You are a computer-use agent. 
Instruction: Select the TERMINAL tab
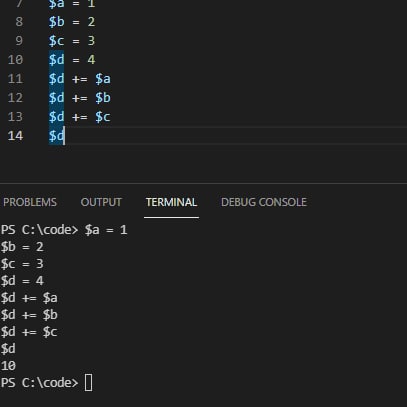pyautogui.click(x=171, y=202)
